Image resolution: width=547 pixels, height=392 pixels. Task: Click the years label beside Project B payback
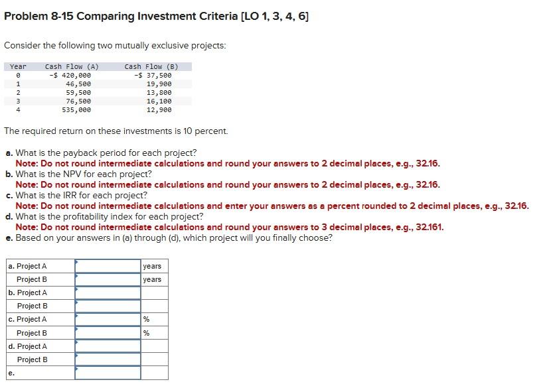153,279
